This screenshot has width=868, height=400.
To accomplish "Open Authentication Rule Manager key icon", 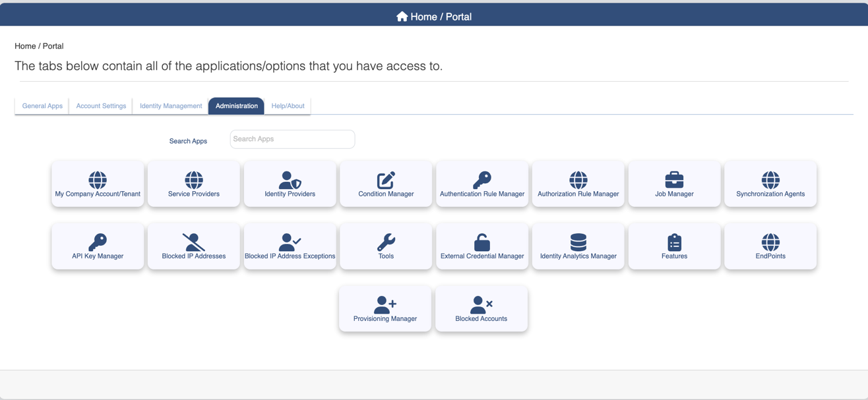I will [482, 179].
